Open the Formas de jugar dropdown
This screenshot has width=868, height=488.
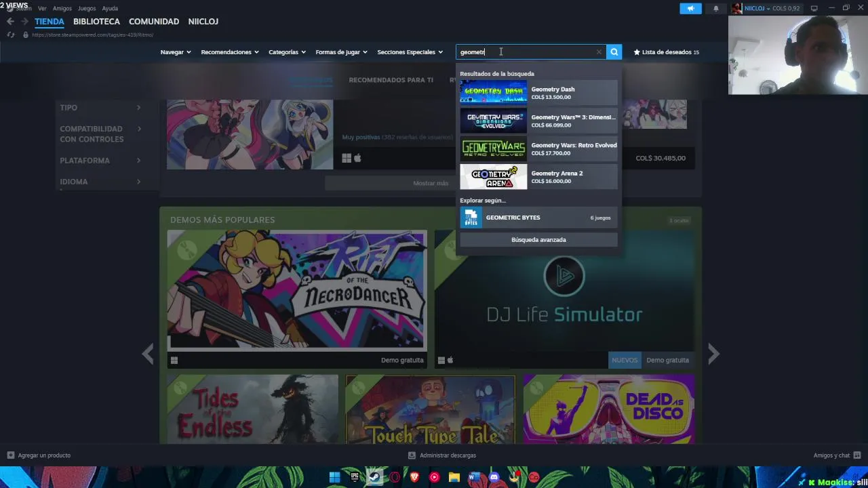tap(341, 52)
